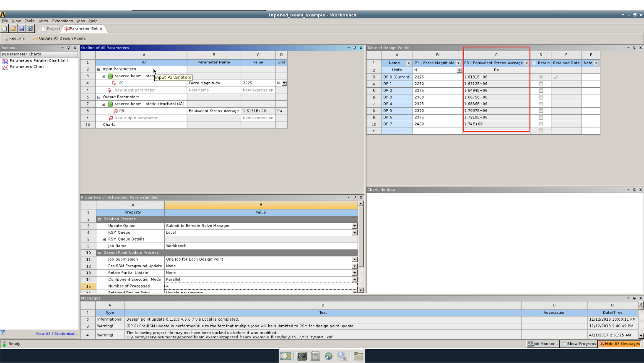Check Retain for DP 3
The image size is (644, 363).
[541, 97]
